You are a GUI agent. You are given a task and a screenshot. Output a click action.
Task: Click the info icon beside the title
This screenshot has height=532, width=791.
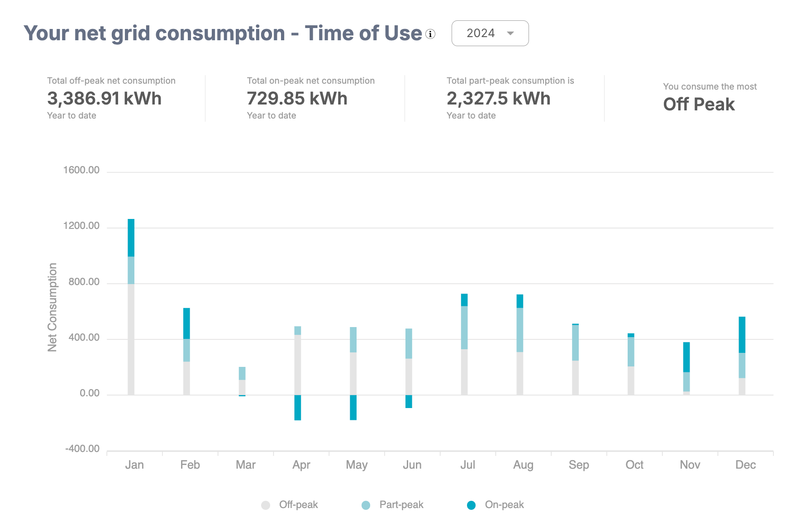point(430,34)
